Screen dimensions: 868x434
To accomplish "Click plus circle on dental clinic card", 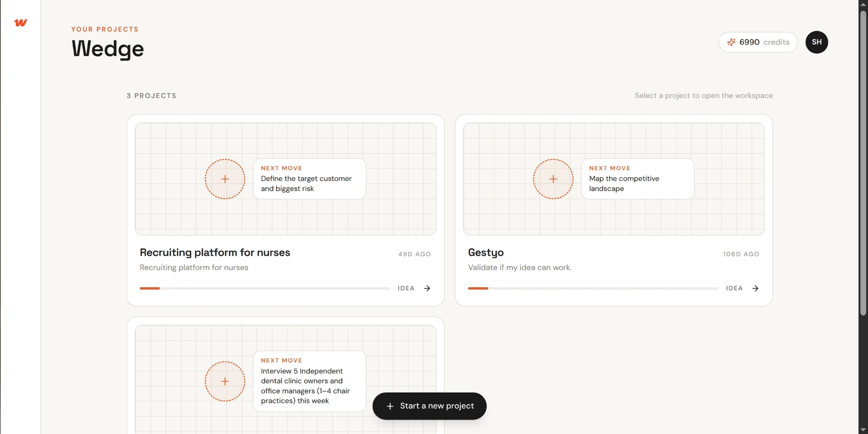I will (x=225, y=381).
